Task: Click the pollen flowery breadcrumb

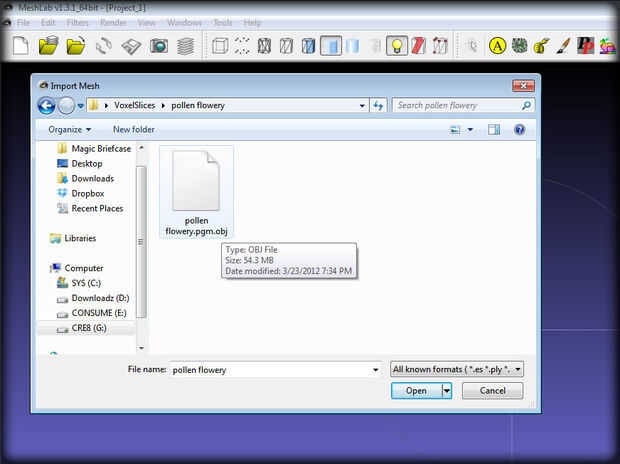Action: [198, 106]
